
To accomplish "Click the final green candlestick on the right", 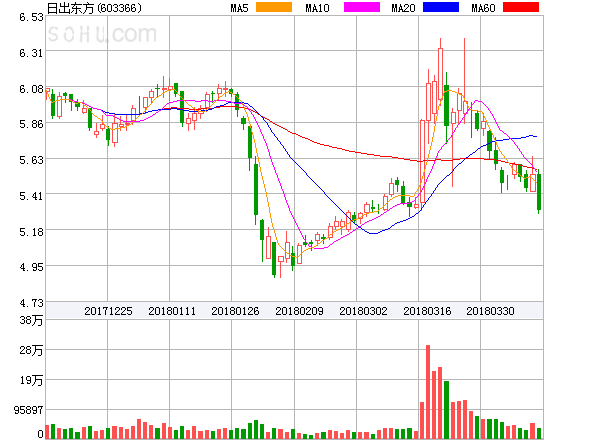I will [539, 191].
